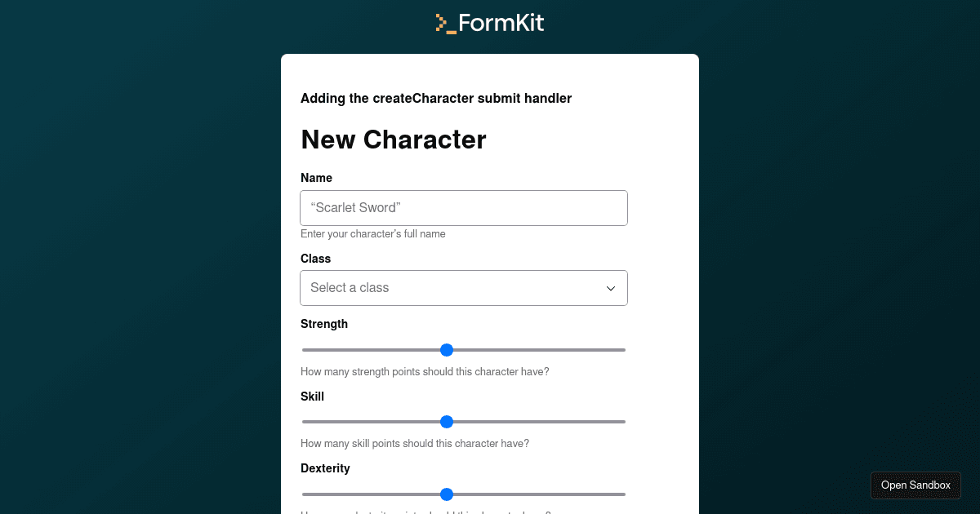Click the Dexterity field label
980x514 pixels.
[x=325, y=468]
